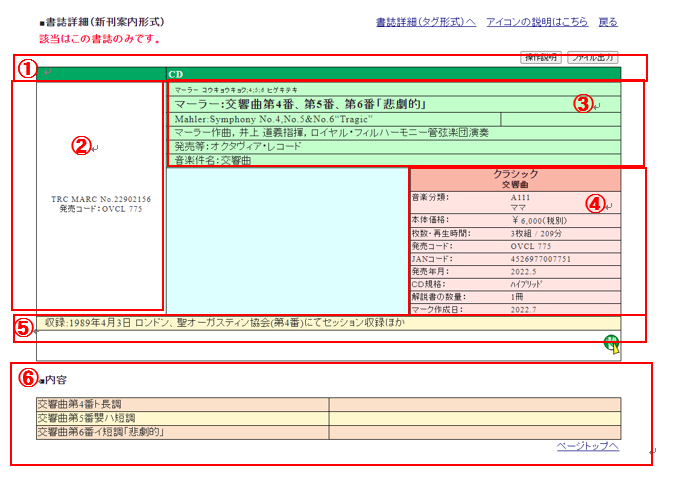
Task: Click the クラシック genre heading
Action: click(516, 174)
